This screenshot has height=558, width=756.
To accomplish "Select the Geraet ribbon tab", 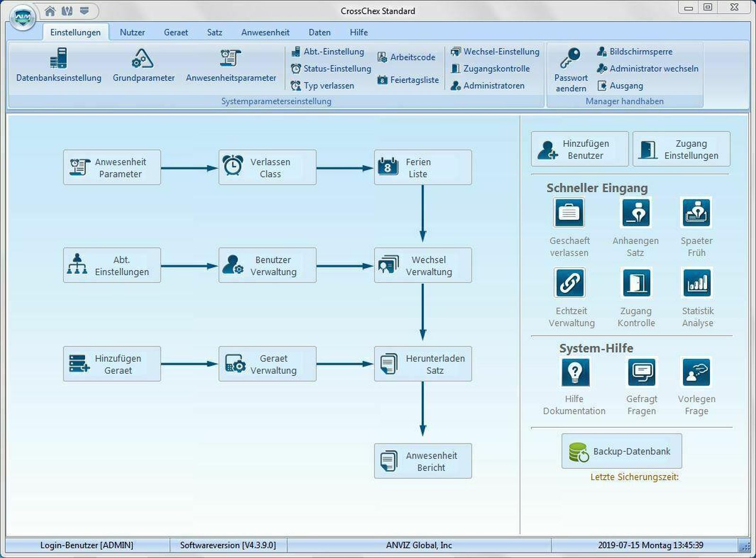I will point(176,33).
